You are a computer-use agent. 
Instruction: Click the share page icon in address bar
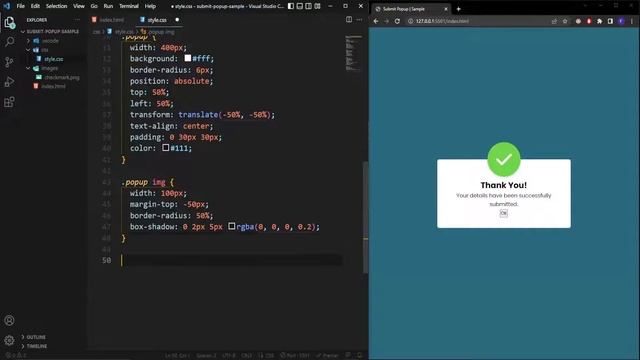554,21
